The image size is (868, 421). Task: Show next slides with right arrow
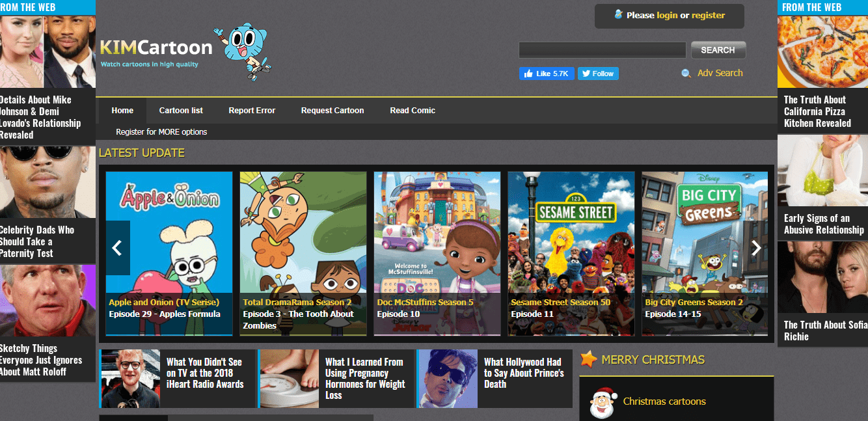point(755,248)
